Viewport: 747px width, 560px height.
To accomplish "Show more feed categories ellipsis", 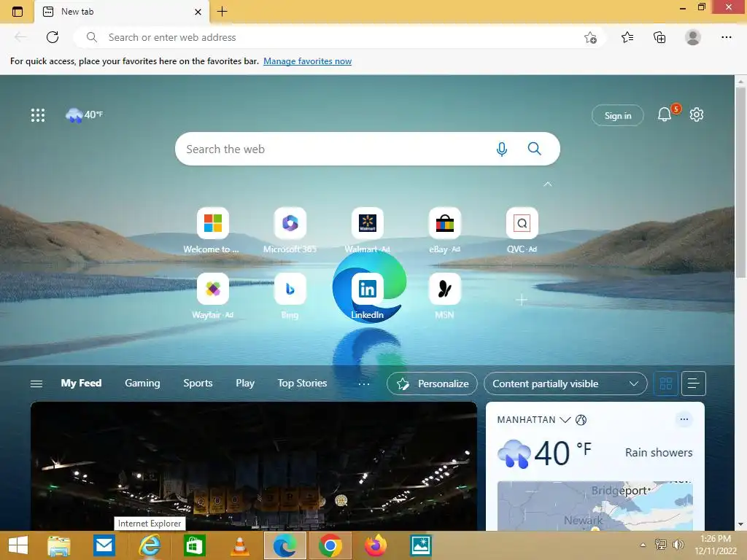I will [364, 384].
